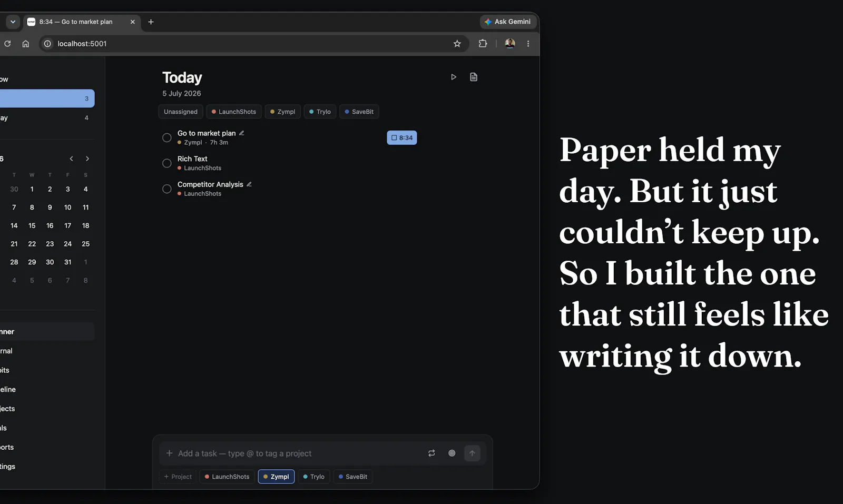843x504 pixels.
Task: Mark Competitor Analysis task as complete
Action: 167,189
